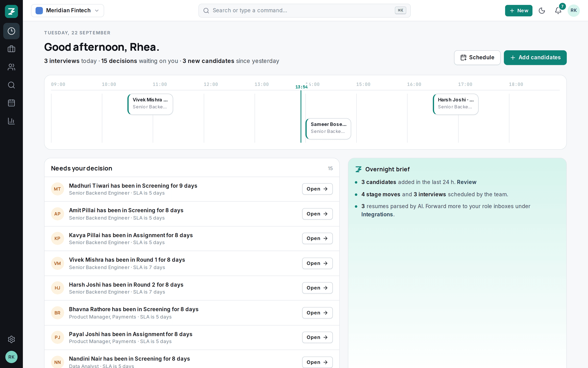Click the RK avatar at sidebar bottom

(x=11, y=357)
